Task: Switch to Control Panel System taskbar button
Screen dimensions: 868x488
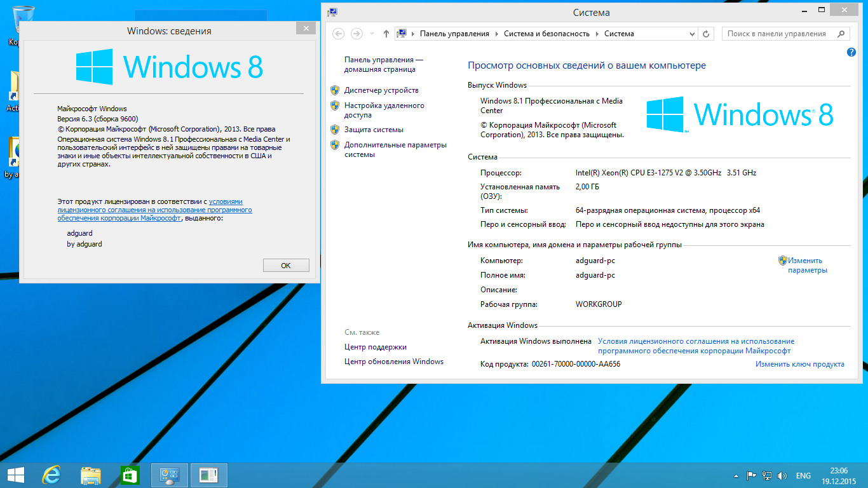Action: pyautogui.click(x=169, y=475)
